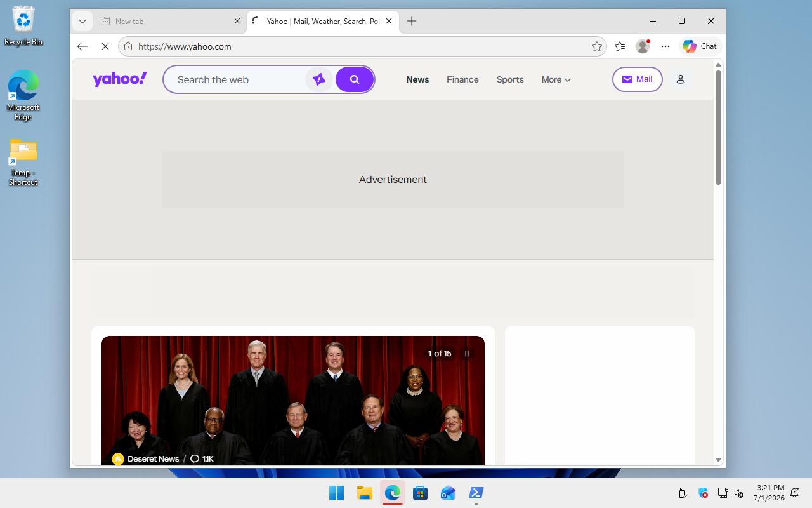Open Edge Settings and more menu
The image size is (812, 508).
[665, 46]
